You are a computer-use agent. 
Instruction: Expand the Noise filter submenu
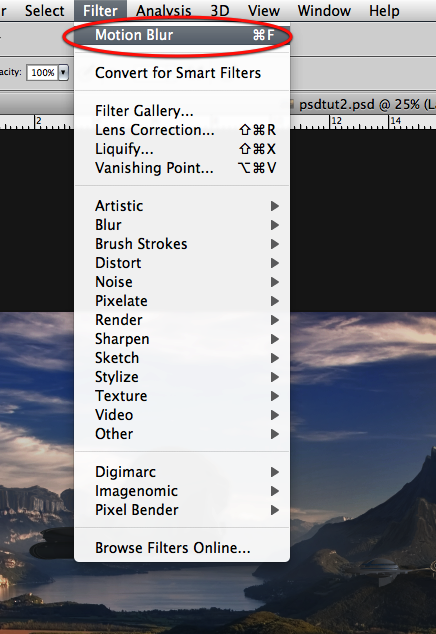pyautogui.click(x=182, y=282)
